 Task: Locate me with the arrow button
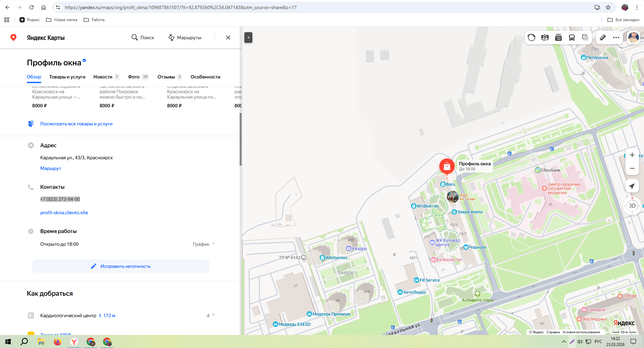[x=632, y=186]
